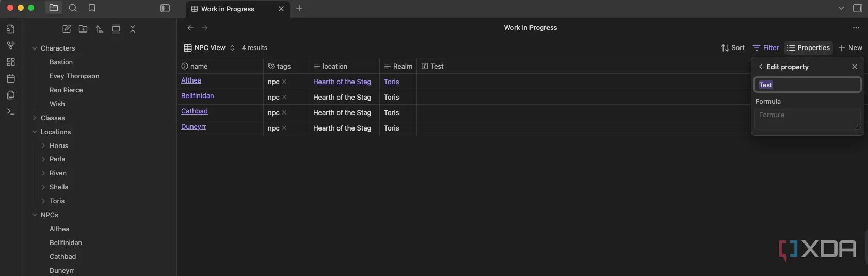Open the Bellfinidan link in table
868x276 pixels.
(x=198, y=96)
